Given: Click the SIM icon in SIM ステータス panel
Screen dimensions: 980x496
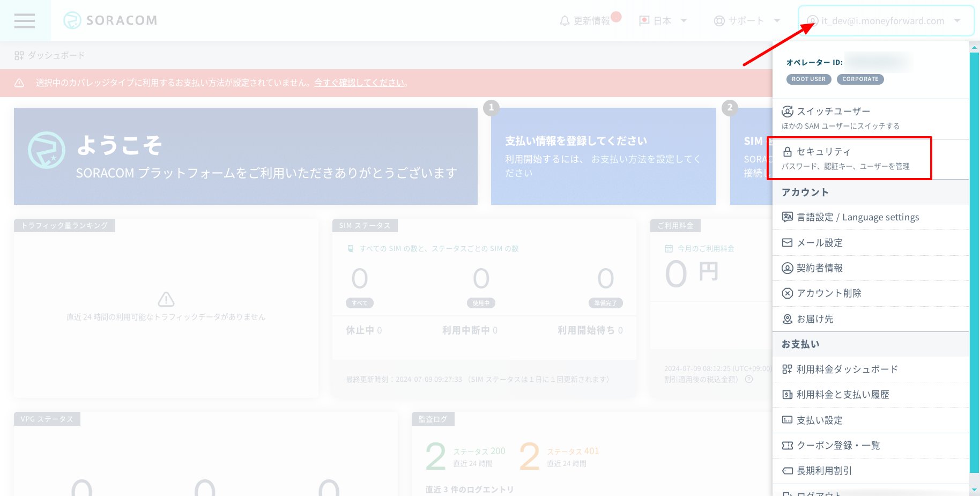Looking at the screenshot, I should click(350, 249).
